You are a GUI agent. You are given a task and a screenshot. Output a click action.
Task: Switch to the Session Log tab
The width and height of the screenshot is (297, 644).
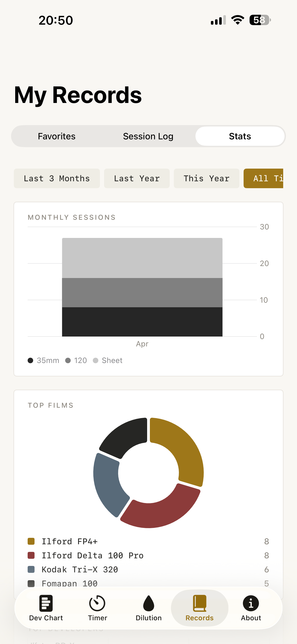point(148,136)
